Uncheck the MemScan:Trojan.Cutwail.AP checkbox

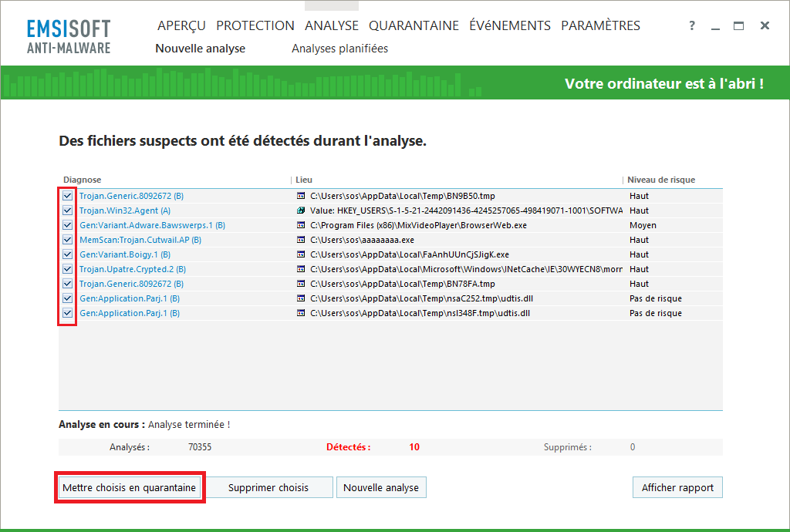pos(68,240)
